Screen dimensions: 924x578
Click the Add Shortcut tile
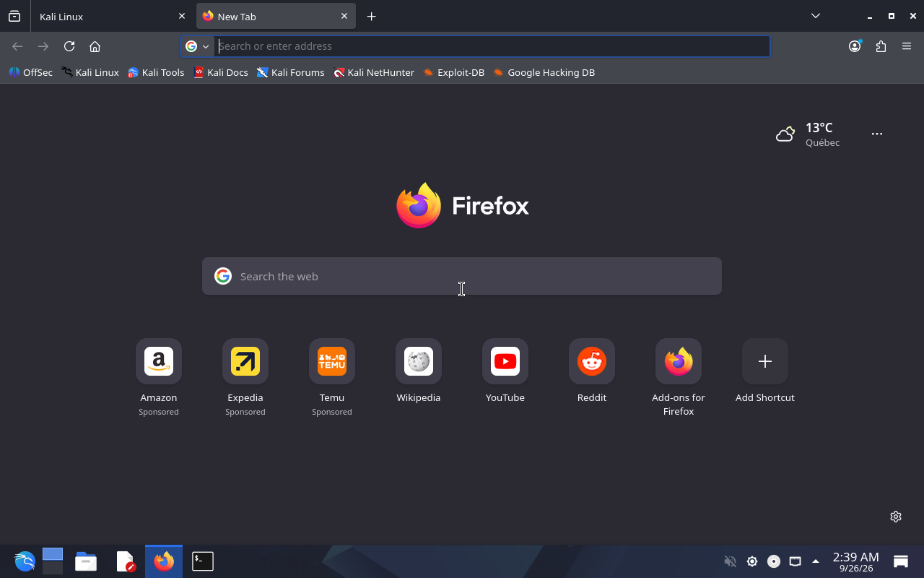(x=765, y=371)
